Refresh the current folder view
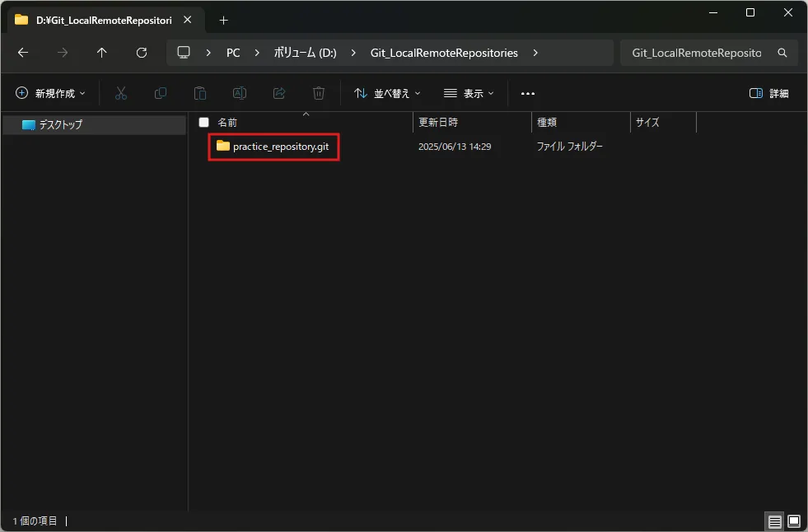Screen dimensions: 808x532 pos(141,53)
